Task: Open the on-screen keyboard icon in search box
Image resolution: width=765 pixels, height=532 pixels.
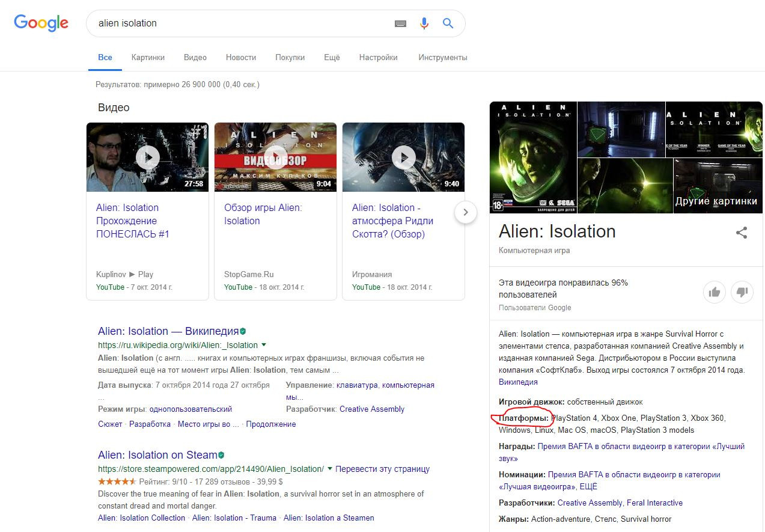Action: point(400,23)
